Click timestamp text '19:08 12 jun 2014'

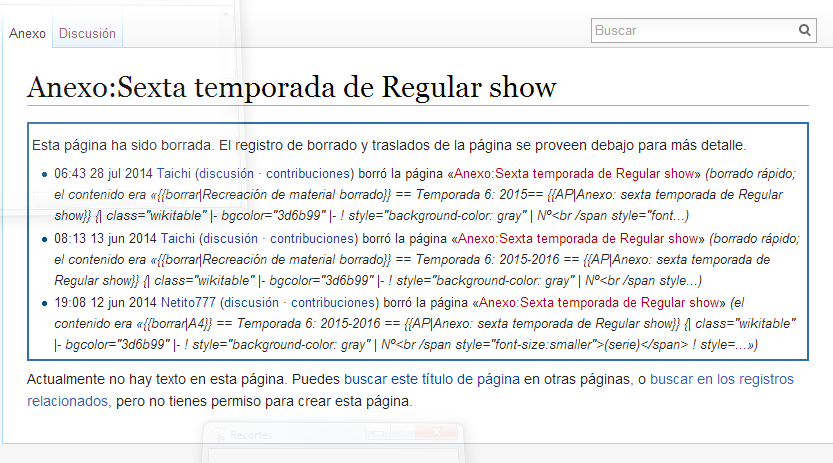coord(105,303)
